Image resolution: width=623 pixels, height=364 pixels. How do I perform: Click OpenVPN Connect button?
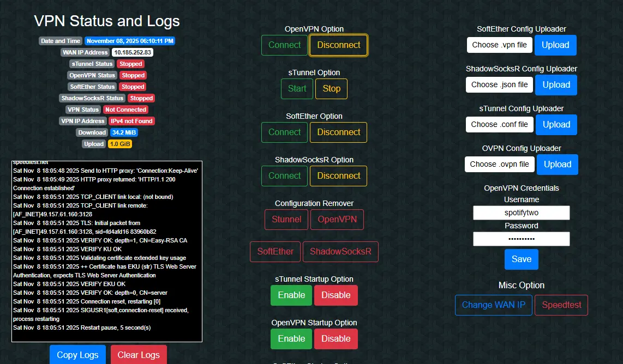click(x=284, y=45)
